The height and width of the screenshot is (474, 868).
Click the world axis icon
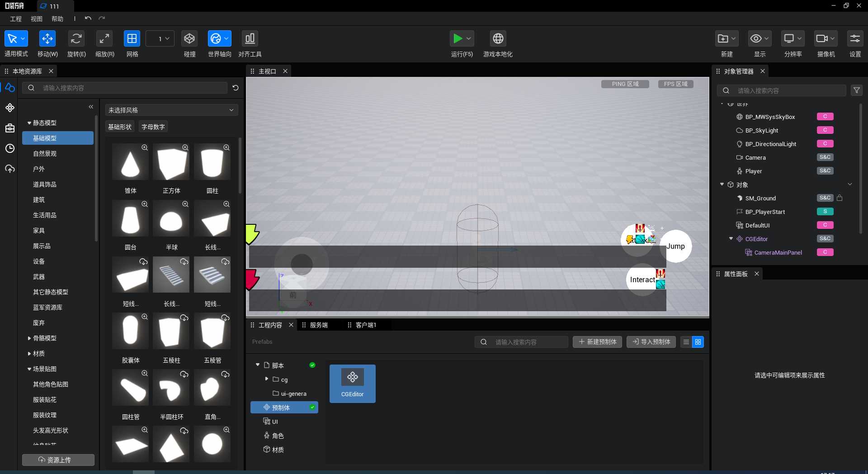pyautogui.click(x=216, y=39)
